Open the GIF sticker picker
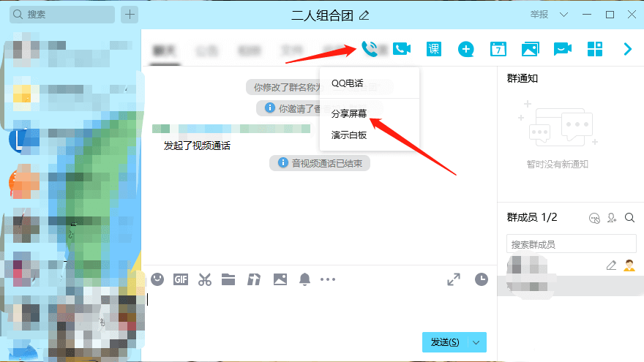The image size is (644, 362). [x=181, y=279]
